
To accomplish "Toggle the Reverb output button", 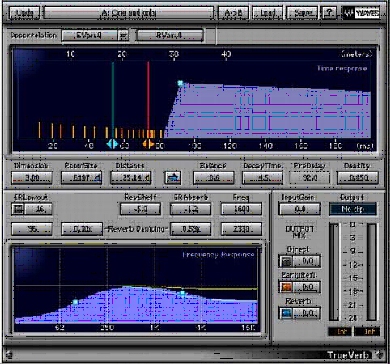I will [x=286, y=313].
